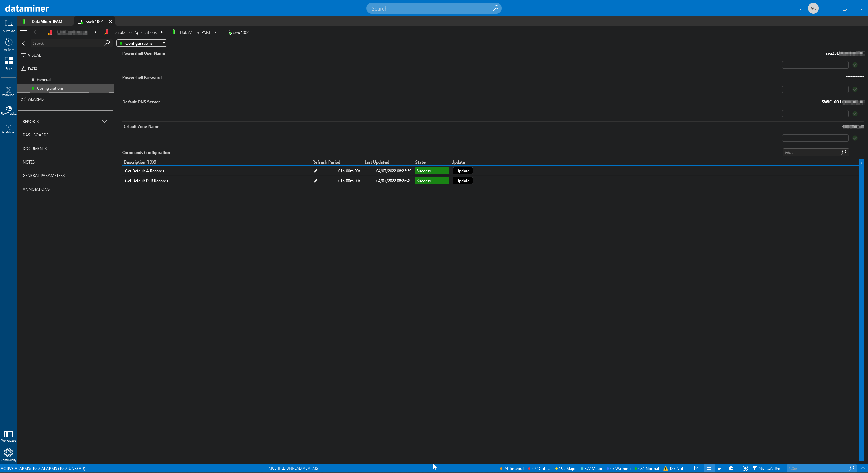868x473 pixels.
Task: Confirm Powershell User Name with check icon
Action: tap(855, 65)
